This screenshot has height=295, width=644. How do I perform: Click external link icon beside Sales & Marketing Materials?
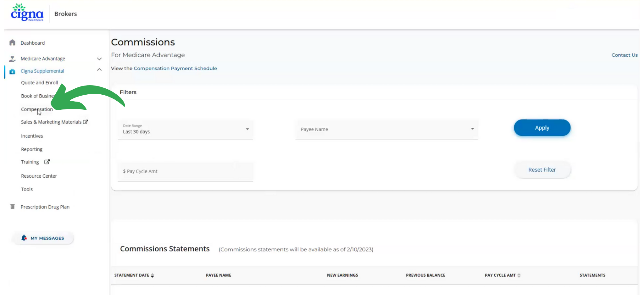(86, 122)
